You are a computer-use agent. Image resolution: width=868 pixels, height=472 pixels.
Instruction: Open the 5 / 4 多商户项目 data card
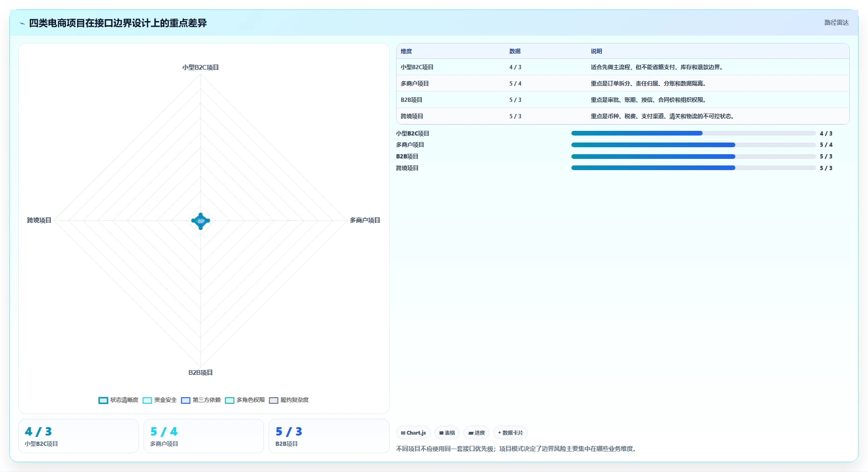(204, 436)
